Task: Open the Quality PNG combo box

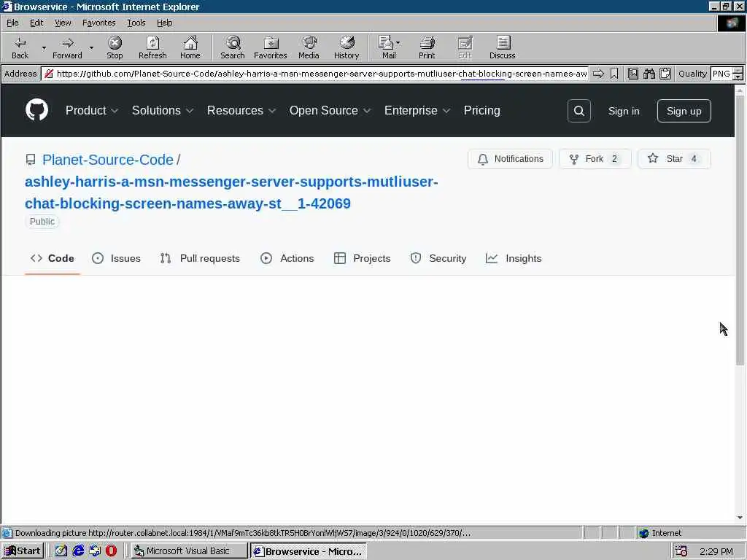Action: pyautogui.click(x=727, y=74)
